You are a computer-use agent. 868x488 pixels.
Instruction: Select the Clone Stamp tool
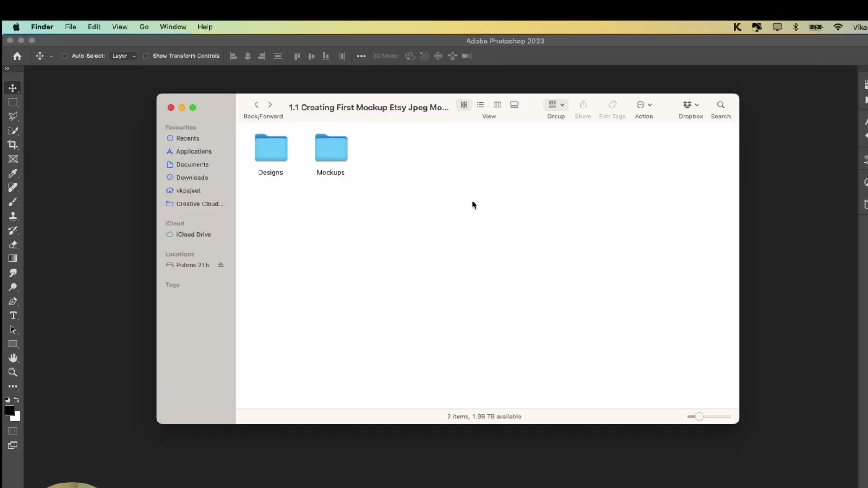coord(13,216)
